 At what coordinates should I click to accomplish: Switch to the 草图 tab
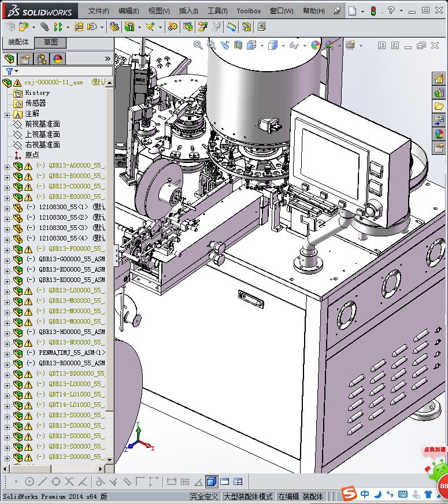point(50,42)
